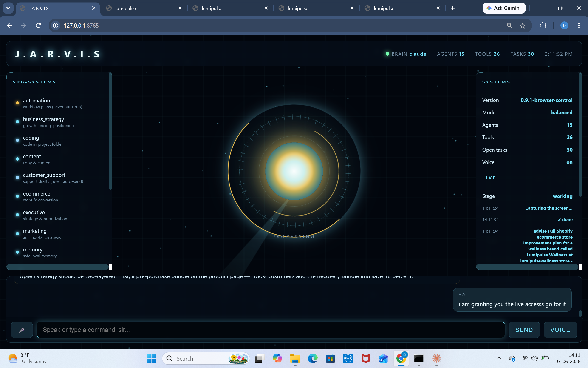Select the customer_support sub-system
This screenshot has height=368, width=588.
(x=58, y=178)
